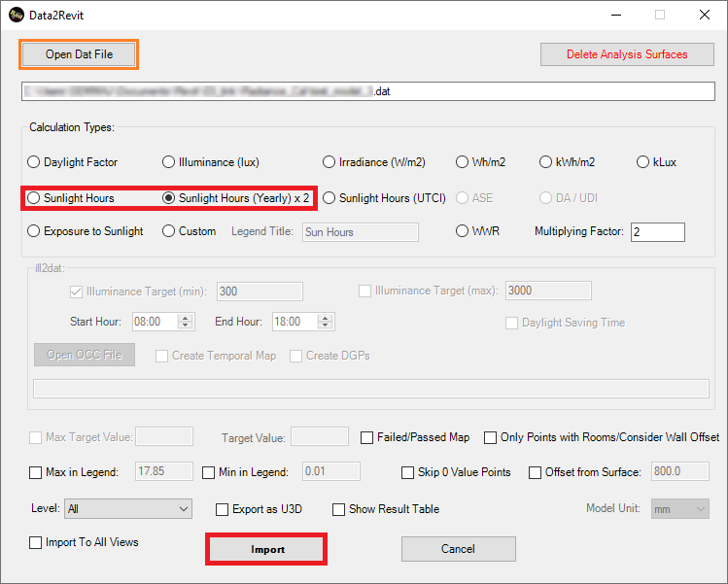Image resolution: width=728 pixels, height=584 pixels.
Task: Click the Data2Revit app icon in title bar
Action: coord(17,15)
